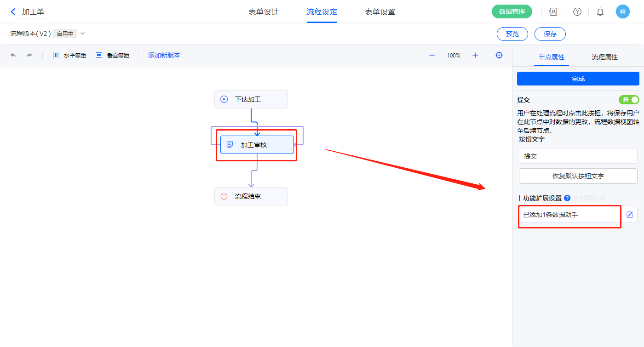The height and width of the screenshot is (347, 644).
Task: Switch to the 流程属性 tab
Action: (604, 57)
